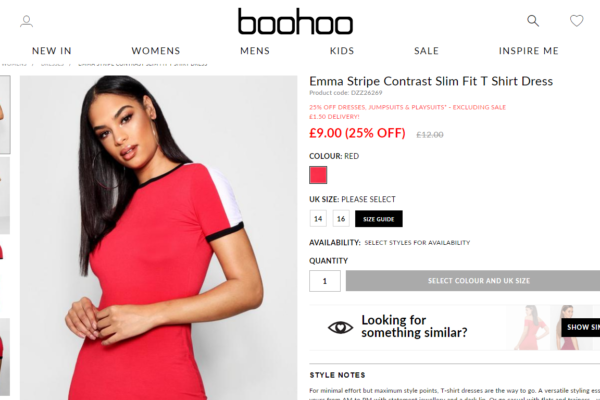
Task: Open the KIDS menu
Action: point(342,51)
